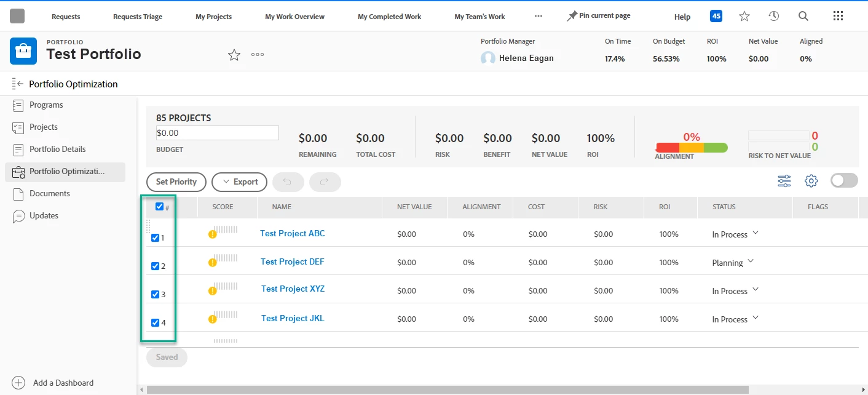Collapse left panel via Portfolio Optimization arrow icon
The width and height of the screenshot is (868, 395).
click(17, 84)
